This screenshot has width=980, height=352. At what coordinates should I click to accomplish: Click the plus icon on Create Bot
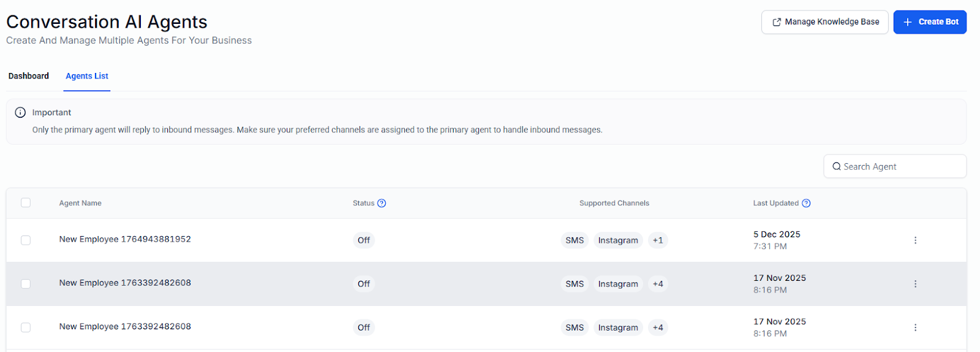tap(908, 22)
